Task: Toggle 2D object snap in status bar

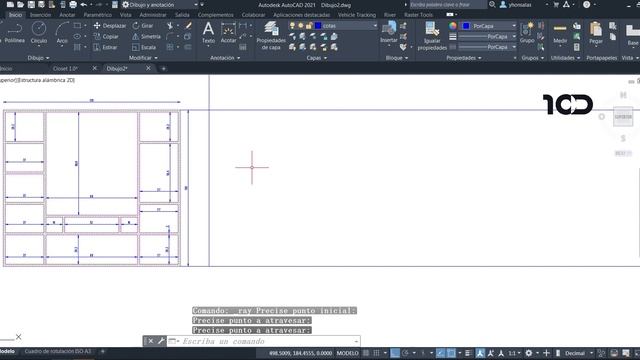Action: click(451, 353)
